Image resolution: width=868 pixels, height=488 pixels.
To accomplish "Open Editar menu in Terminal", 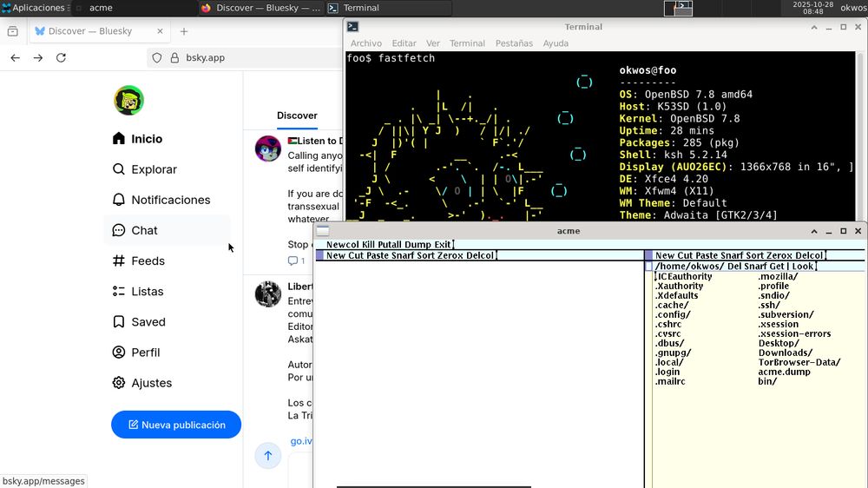I will pyautogui.click(x=404, y=43).
